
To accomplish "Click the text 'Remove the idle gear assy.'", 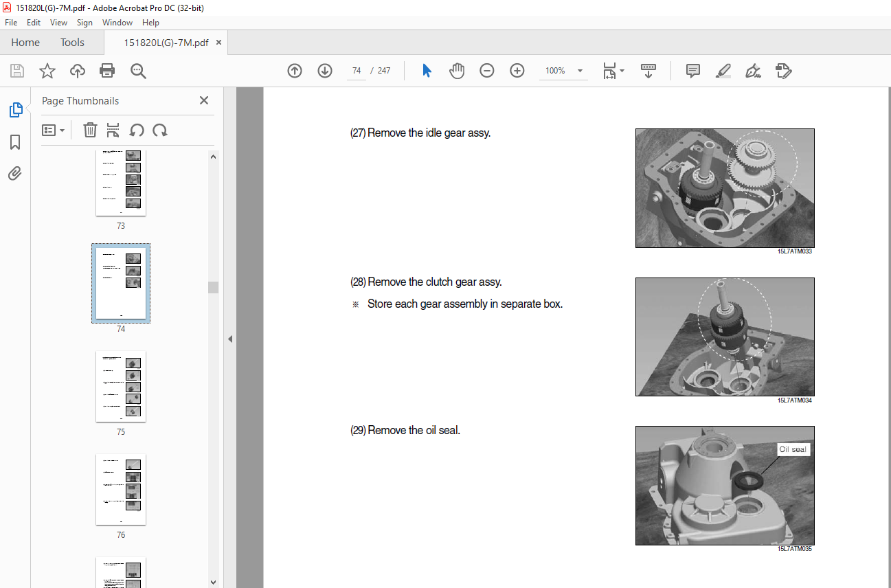I will point(429,133).
